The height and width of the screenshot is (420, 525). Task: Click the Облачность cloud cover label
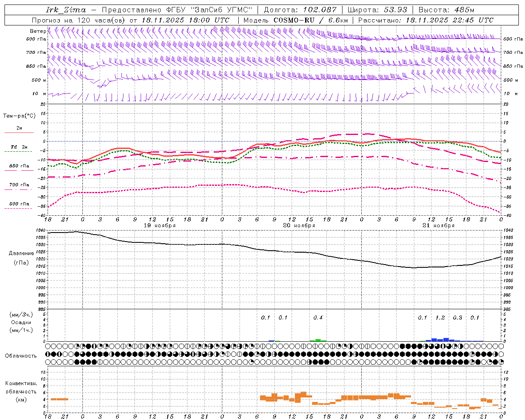pos(21,356)
